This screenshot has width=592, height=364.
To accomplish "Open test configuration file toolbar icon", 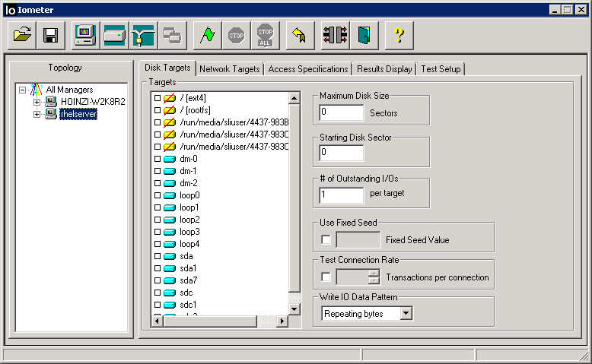I will 23,35.
